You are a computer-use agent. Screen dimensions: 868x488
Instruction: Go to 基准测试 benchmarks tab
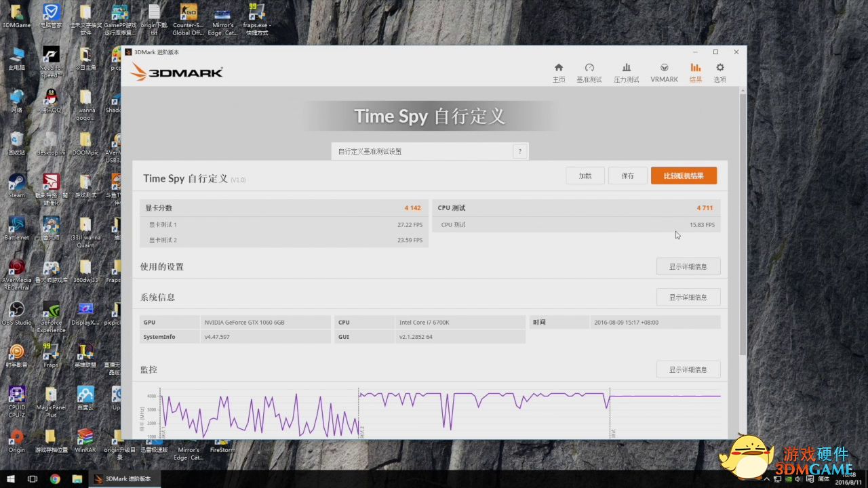click(x=589, y=73)
